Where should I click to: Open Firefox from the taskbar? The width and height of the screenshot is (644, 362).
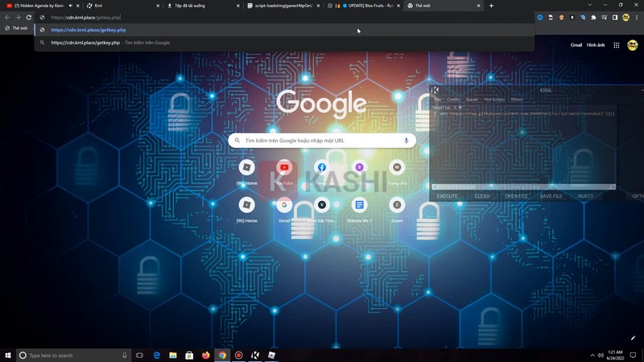coord(206,356)
